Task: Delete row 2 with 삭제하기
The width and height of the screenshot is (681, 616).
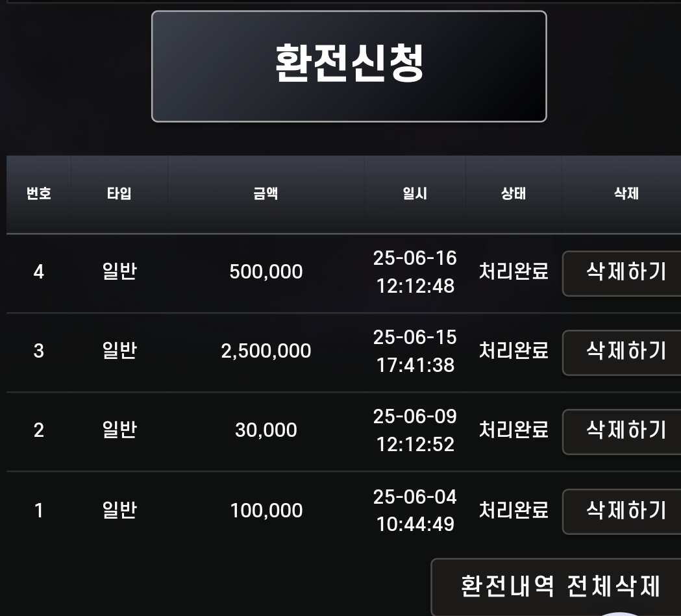Action: pos(622,432)
